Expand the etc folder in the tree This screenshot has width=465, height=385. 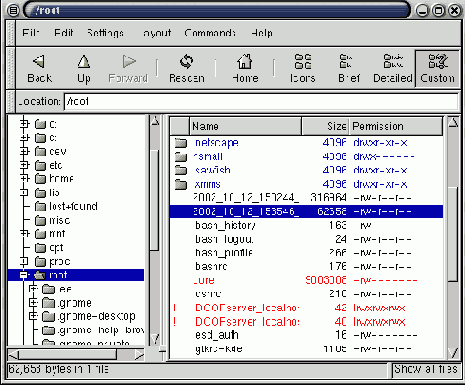click(x=24, y=165)
